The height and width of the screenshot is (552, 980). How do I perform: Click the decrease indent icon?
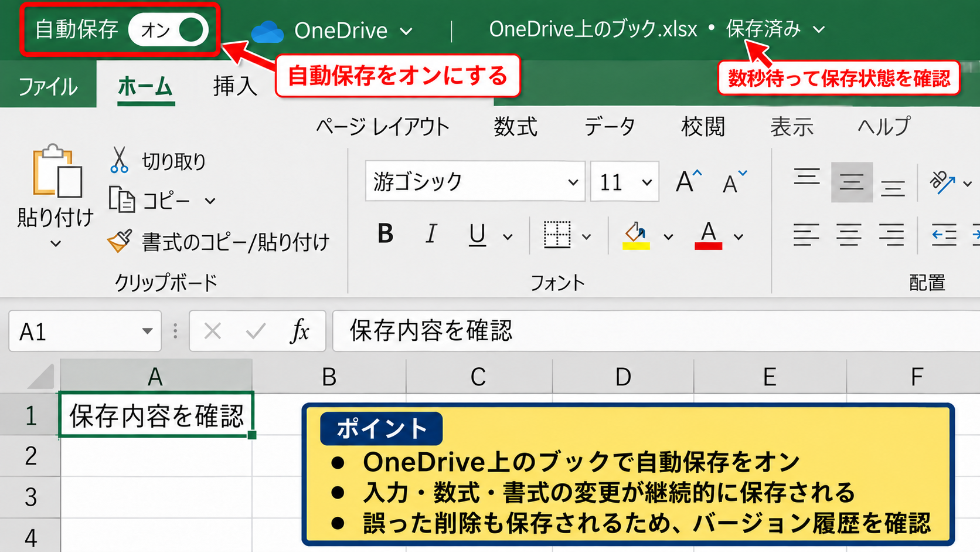click(x=944, y=235)
